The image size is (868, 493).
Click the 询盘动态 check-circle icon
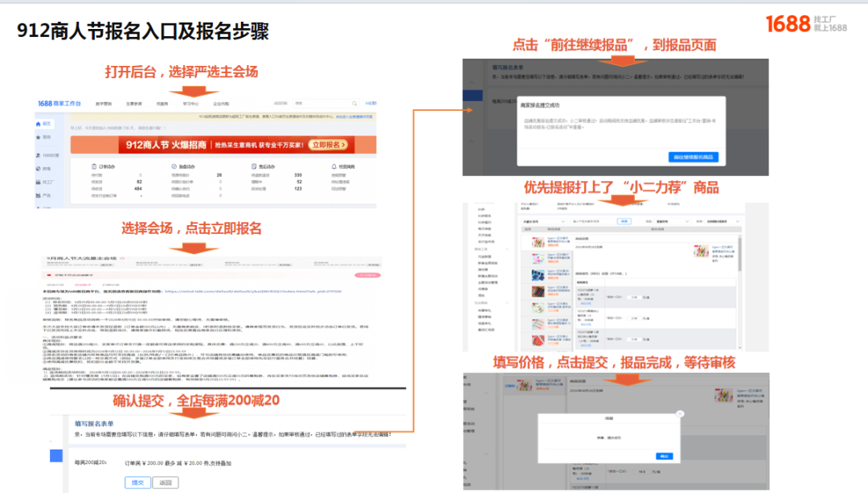174,166
